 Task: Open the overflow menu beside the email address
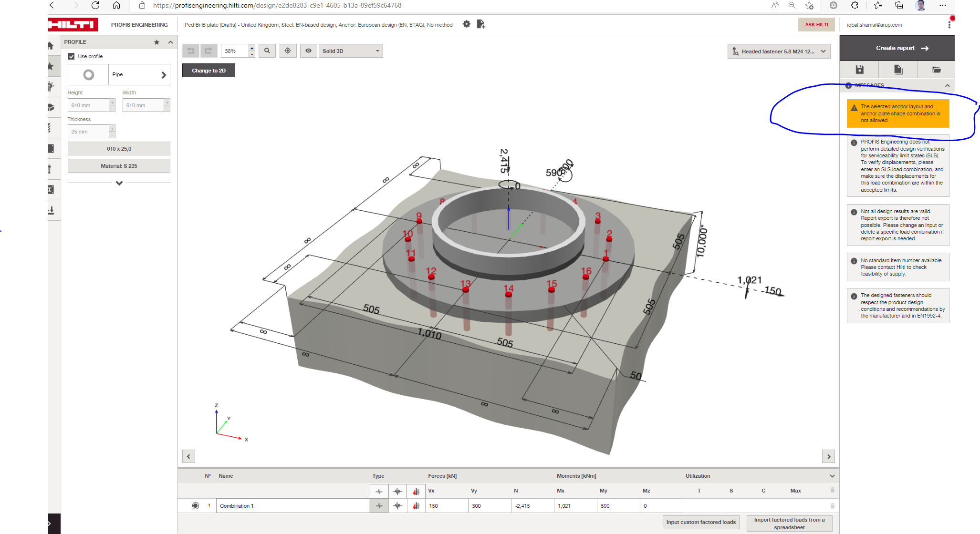(949, 24)
